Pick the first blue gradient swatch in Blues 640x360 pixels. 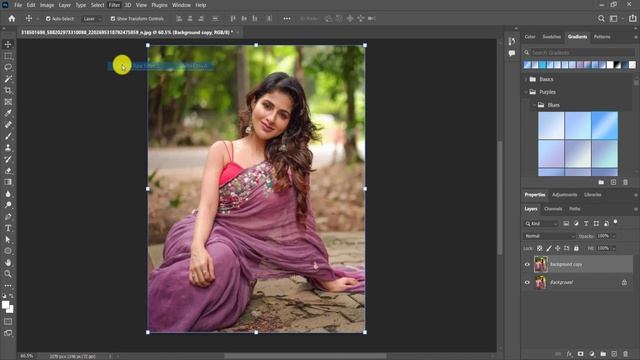pyautogui.click(x=551, y=125)
